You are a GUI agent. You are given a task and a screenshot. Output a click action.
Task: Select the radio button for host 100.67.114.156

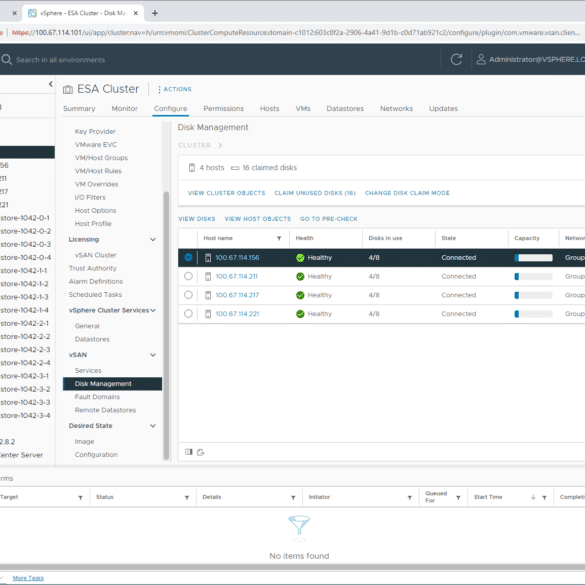point(188,257)
